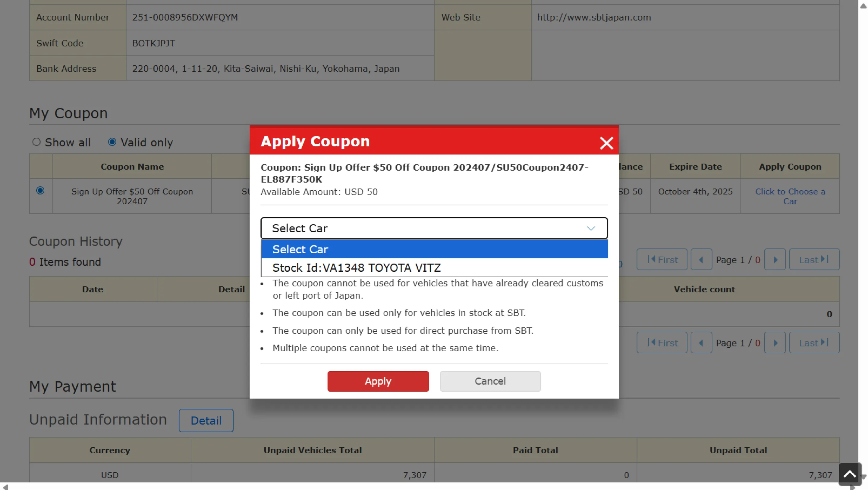The width and height of the screenshot is (868, 491).
Task: Click upper pagination previous-page arrow
Action: tap(701, 260)
